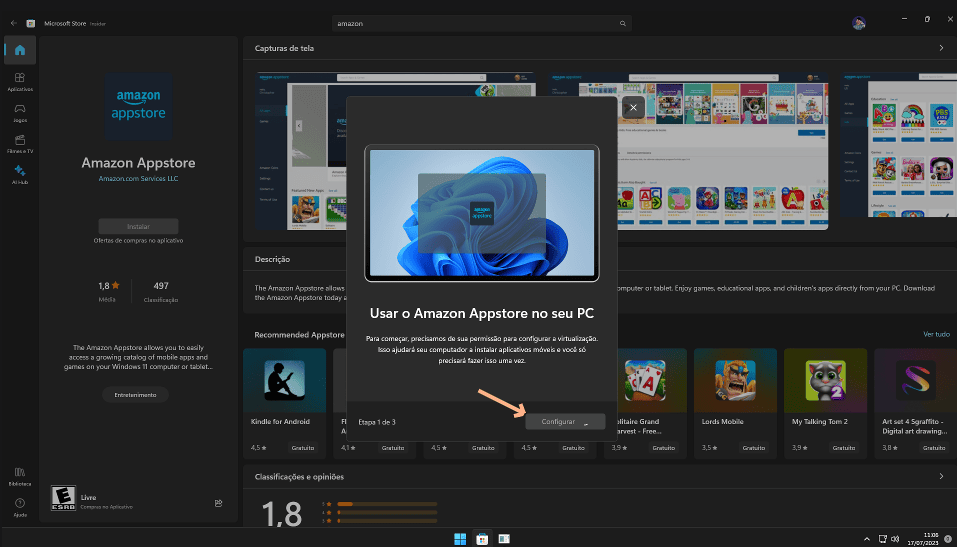
Task: Click the notification icon in system tray
Action: tap(948, 538)
